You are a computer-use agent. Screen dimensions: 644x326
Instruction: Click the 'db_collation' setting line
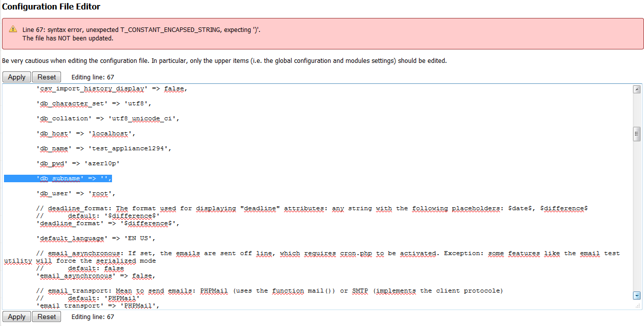click(x=107, y=119)
